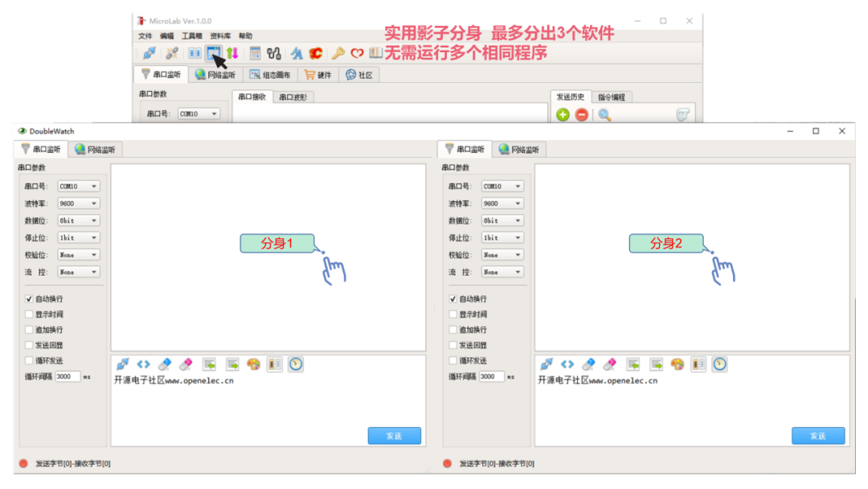This screenshot has height=489, width=868.
Task: Open 流控 None dropdown in left pane
Action: click(79, 272)
